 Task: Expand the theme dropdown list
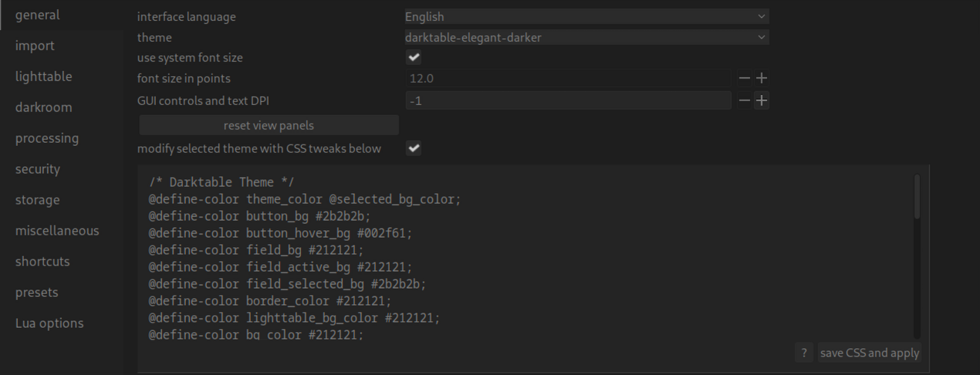(586, 37)
